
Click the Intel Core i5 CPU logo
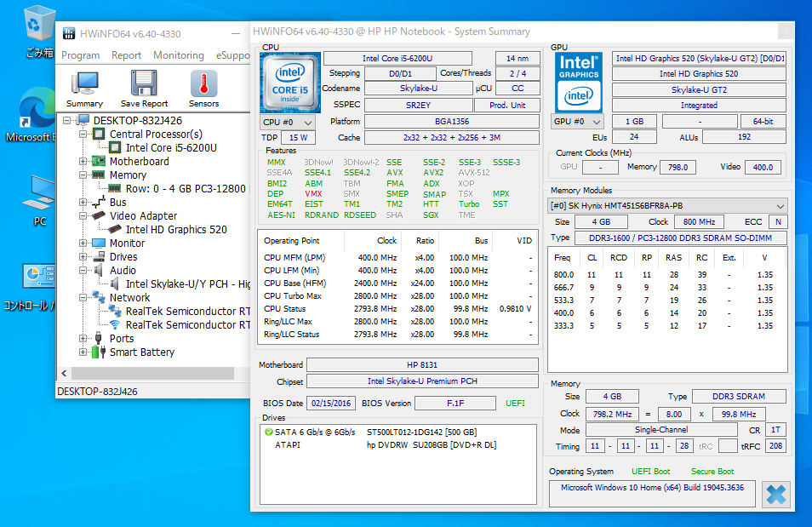click(x=289, y=83)
